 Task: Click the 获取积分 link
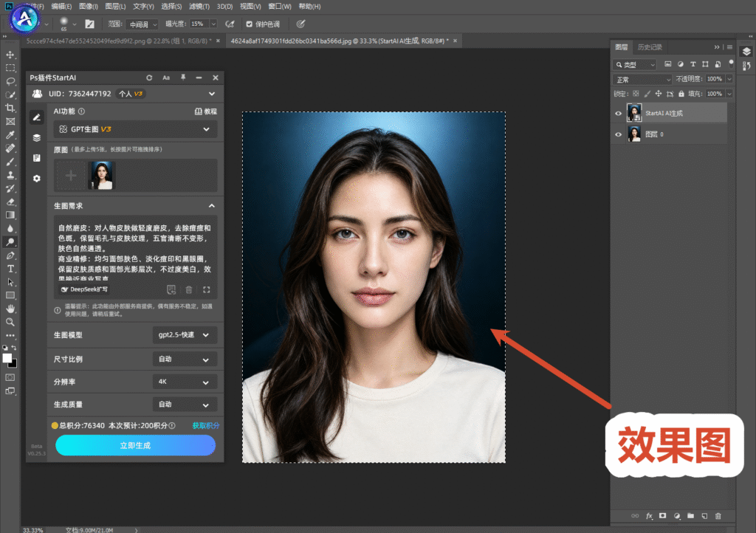point(205,425)
